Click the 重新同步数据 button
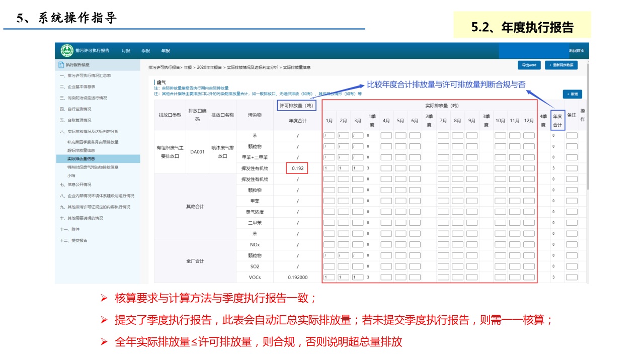The image size is (644, 362). tap(561, 65)
